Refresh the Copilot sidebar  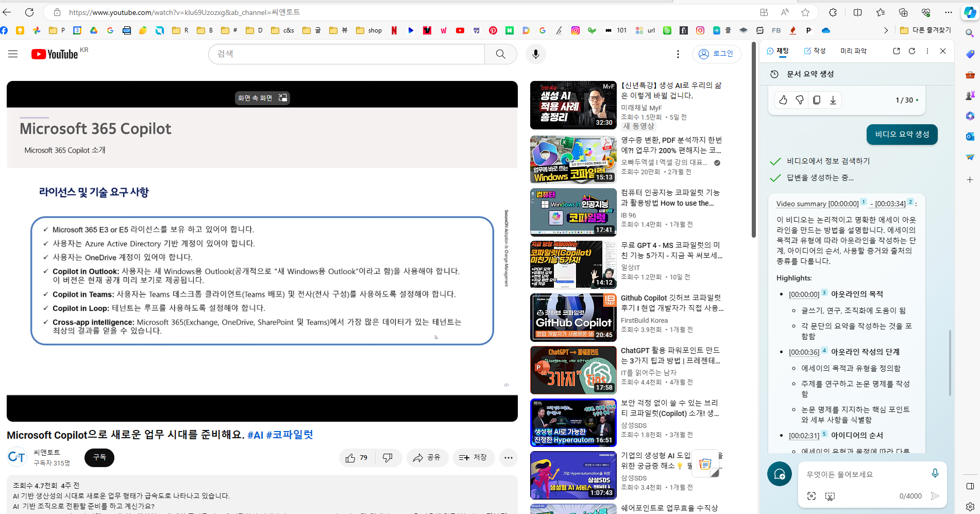(x=912, y=51)
